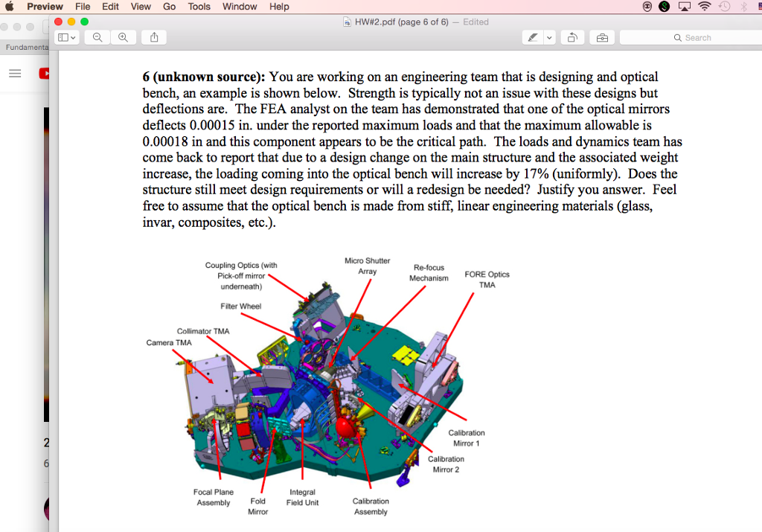Open the View menu
The image size is (762, 532).
click(141, 6)
